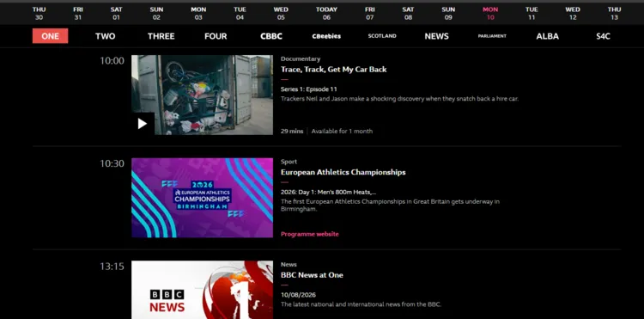Click 2026: Day 1: Men's 800m Heats subtitle
644x319 pixels.
click(328, 192)
